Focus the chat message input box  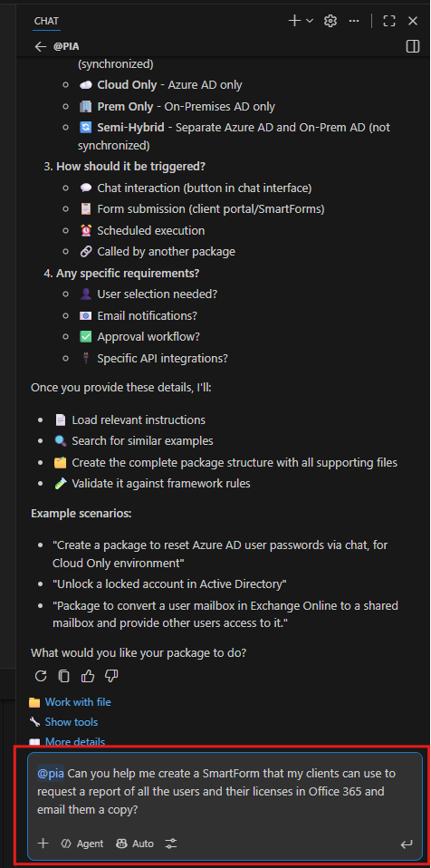tap(225, 792)
